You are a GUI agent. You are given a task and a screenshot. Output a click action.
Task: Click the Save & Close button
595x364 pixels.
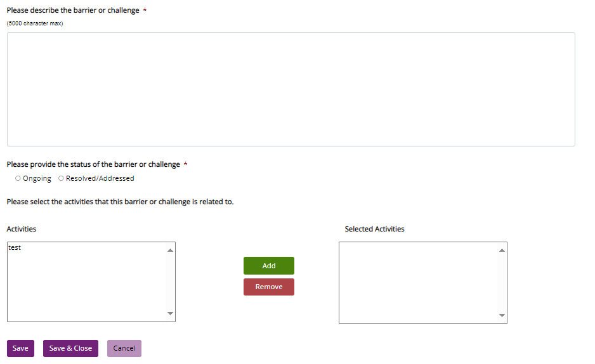70,348
